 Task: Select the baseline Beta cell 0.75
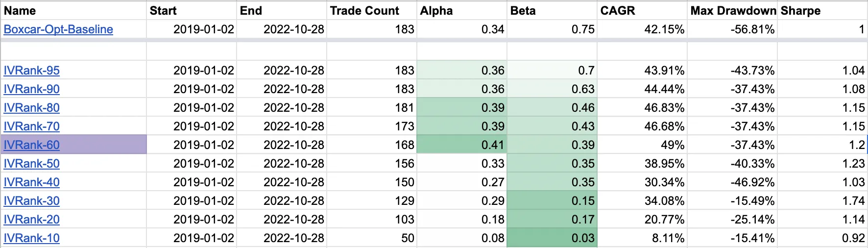click(x=552, y=29)
